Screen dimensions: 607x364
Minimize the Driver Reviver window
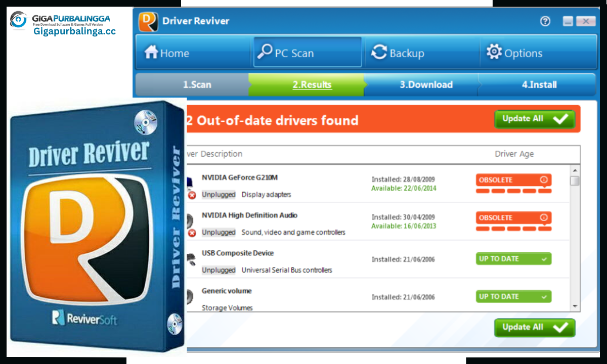click(x=568, y=21)
